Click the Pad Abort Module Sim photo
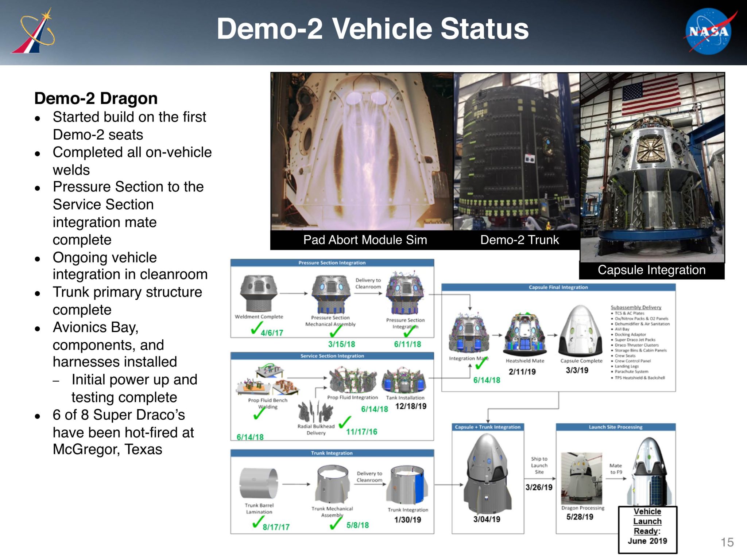747x560 pixels. [362, 151]
